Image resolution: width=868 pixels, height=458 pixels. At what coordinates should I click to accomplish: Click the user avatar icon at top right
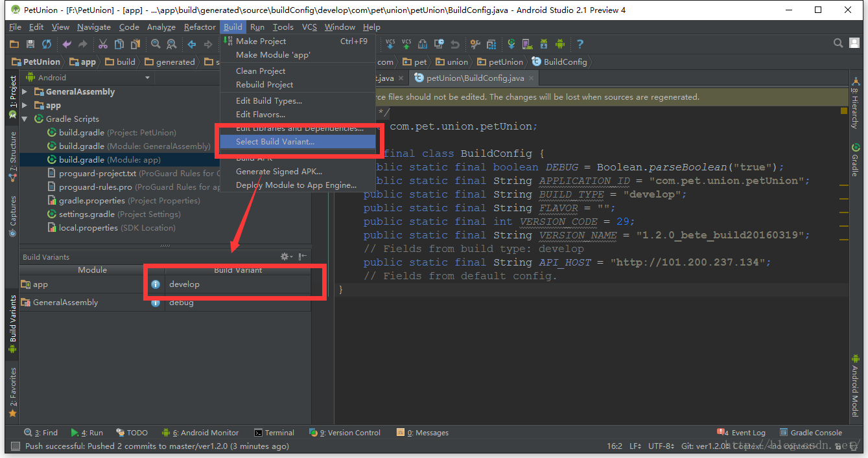click(x=856, y=43)
